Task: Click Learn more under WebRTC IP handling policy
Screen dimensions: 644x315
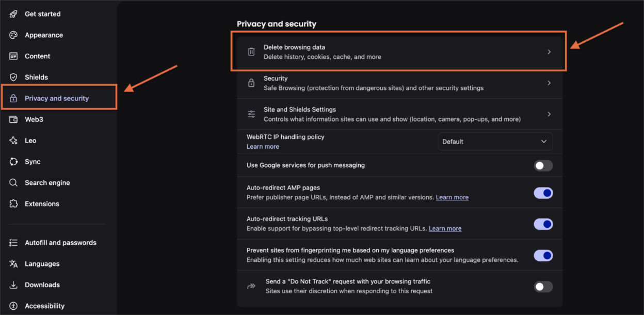Action: tap(263, 147)
